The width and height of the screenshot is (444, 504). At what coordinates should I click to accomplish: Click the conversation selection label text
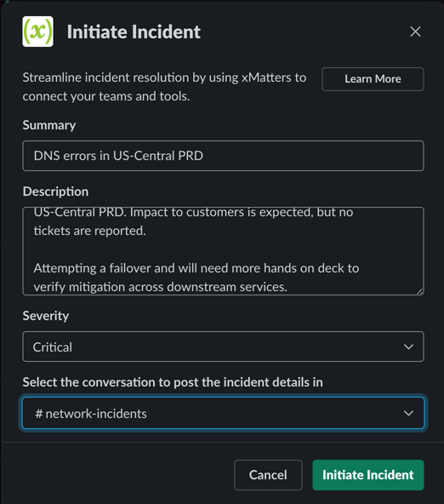[173, 382]
